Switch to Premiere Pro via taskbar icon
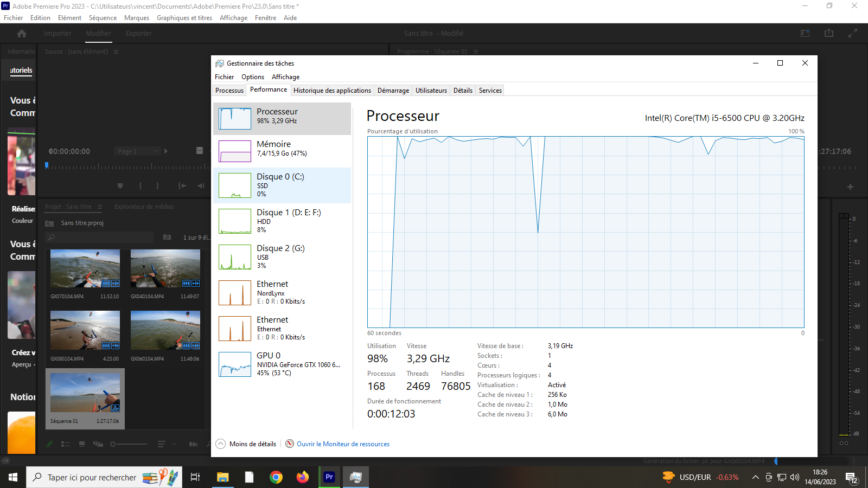 tap(329, 477)
